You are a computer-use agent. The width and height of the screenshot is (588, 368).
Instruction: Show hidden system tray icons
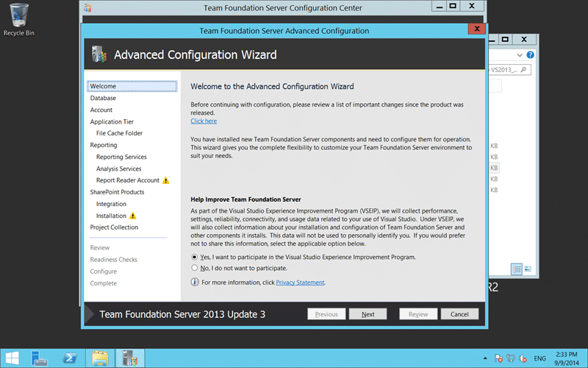pos(485,358)
